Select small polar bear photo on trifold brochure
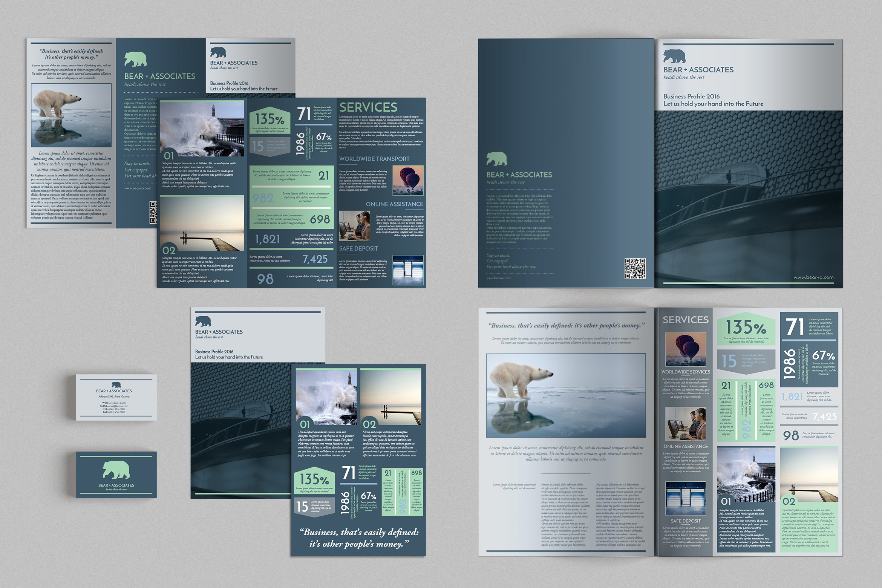Screen dimensions: 882x588 coord(71,115)
